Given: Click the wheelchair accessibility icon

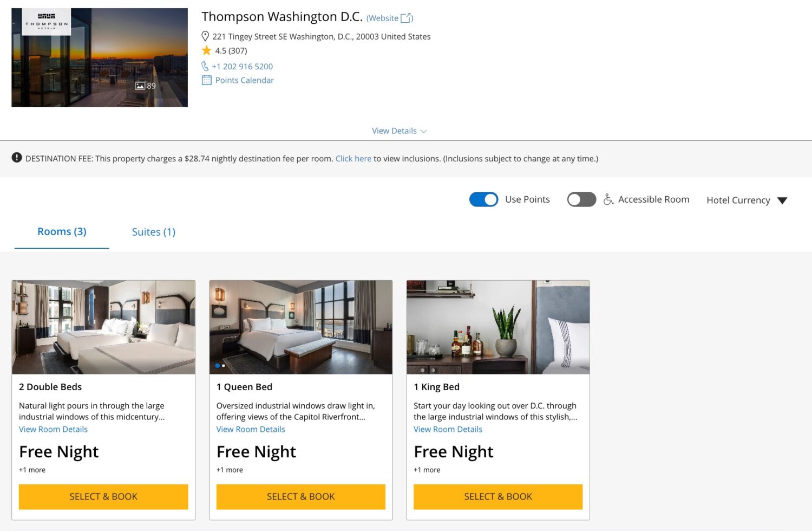Looking at the screenshot, I should click(608, 199).
